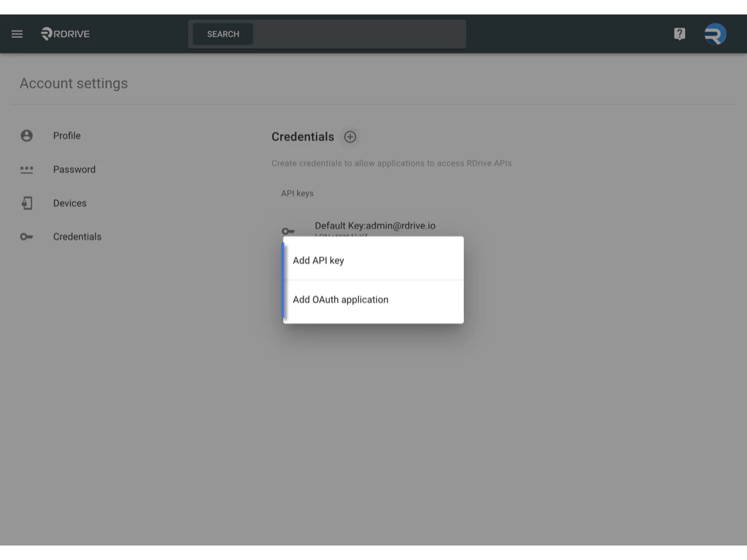Click the hamburger menu icon top left
This screenshot has height=560, width=747.
point(17,34)
